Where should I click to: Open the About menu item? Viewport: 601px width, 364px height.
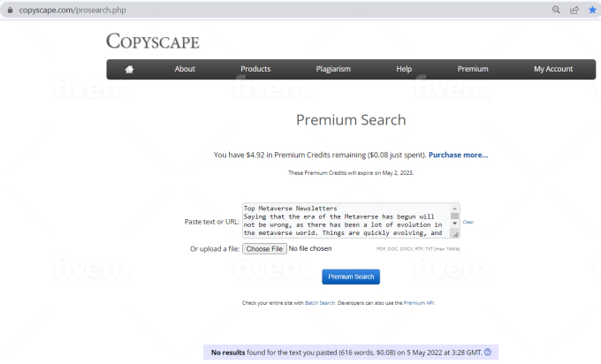[x=185, y=69]
